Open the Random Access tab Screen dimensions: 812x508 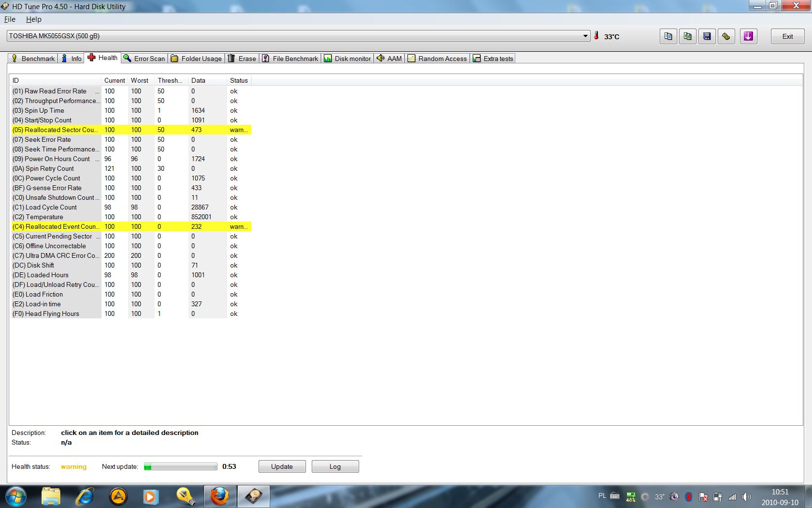coord(437,59)
